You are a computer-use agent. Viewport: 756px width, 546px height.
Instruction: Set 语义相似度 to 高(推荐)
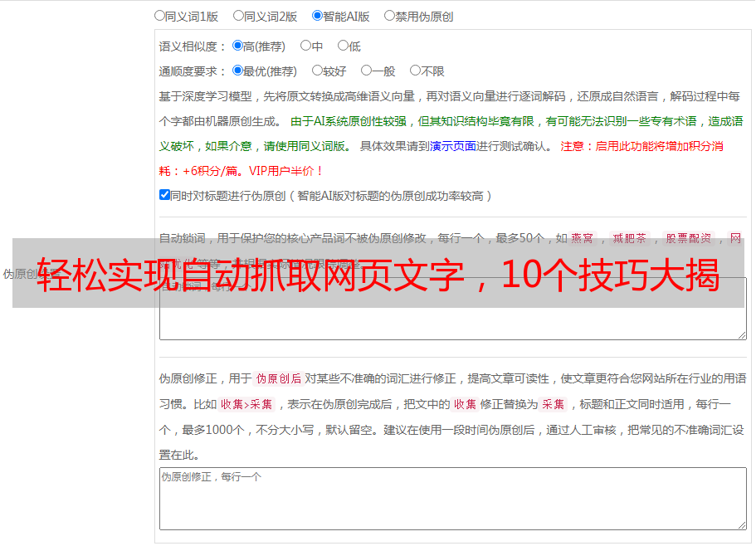coord(237,46)
